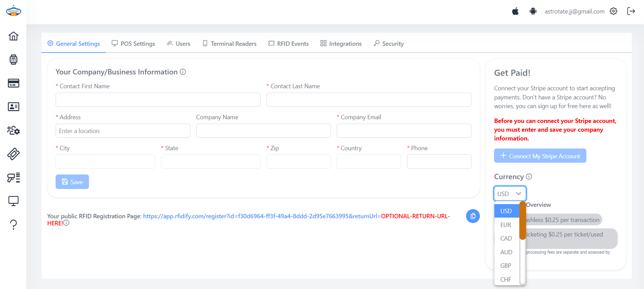Open the Security tab
Image resolution: width=644 pixels, height=289 pixels.
tap(389, 43)
